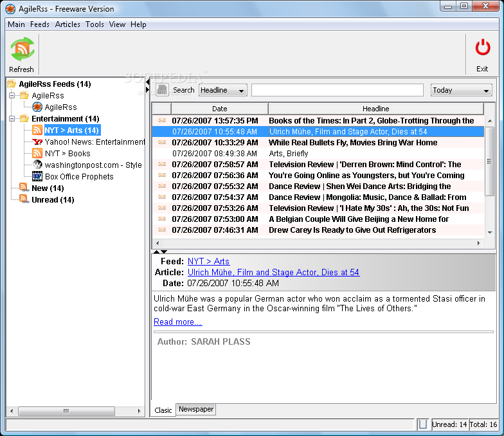This screenshot has width=504, height=436.
Task: Click the article list vertical scrollbar thumb
Action: click(x=490, y=161)
